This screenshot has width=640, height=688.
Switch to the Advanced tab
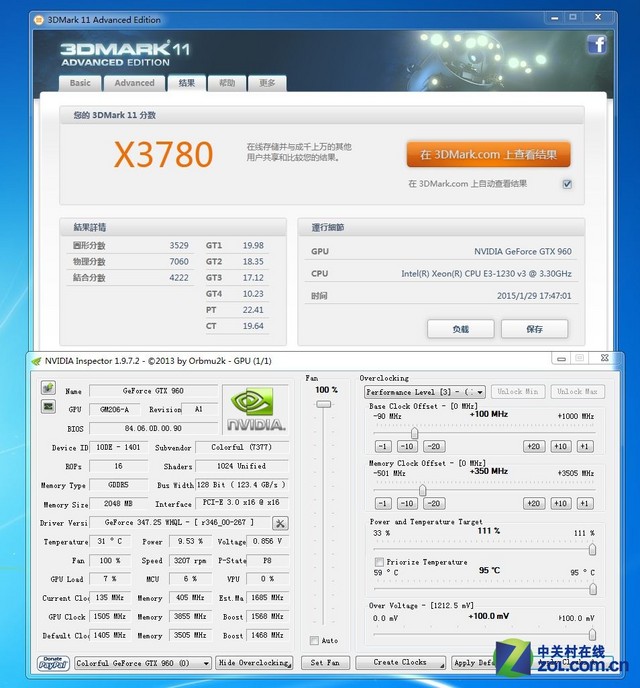click(134, 83)
